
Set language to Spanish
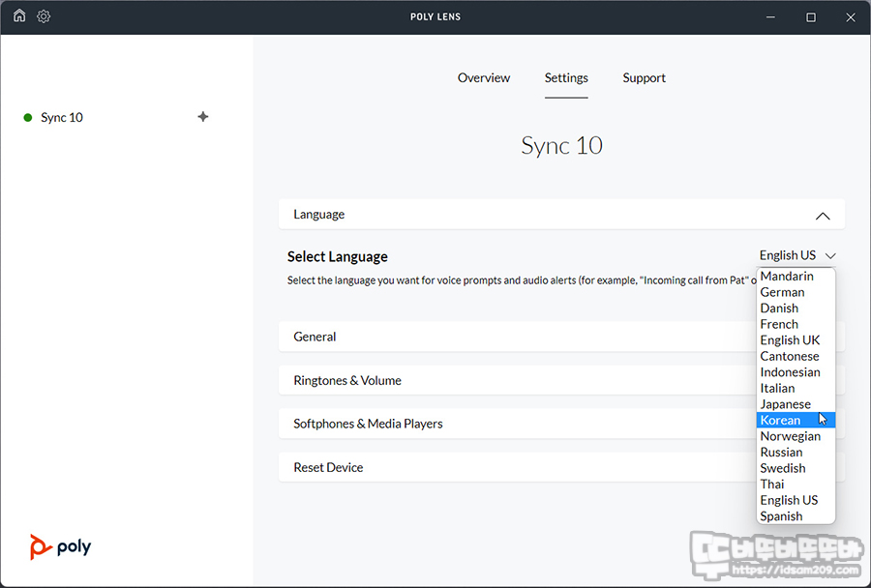click(796, 516)
